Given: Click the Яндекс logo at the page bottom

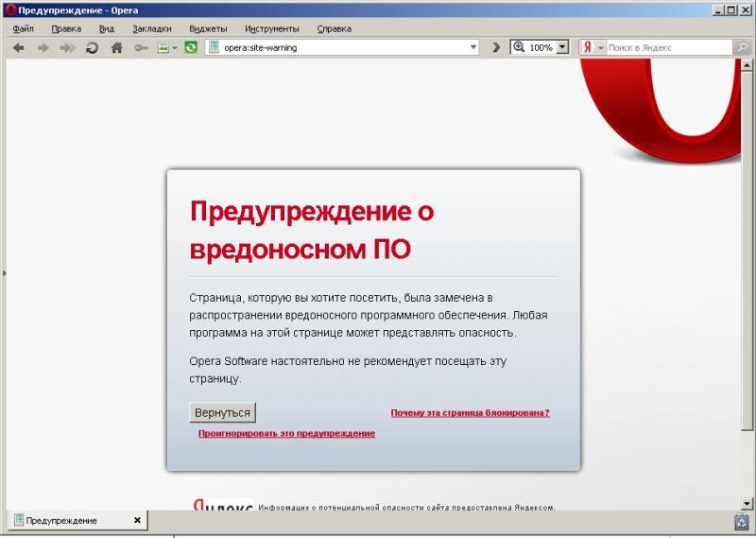Looking at the screenshot, I should (x=223, y=504).
